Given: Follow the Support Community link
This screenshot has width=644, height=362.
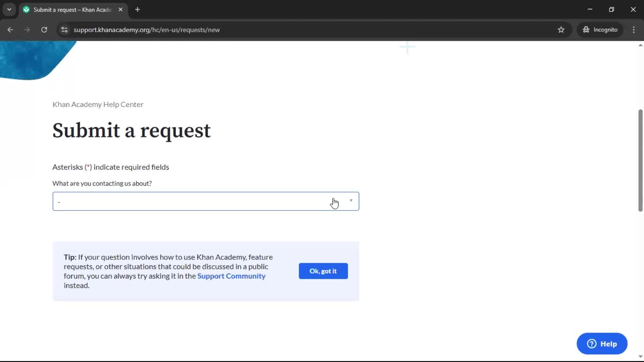Looking at the screenshot, I should pyautogui.click(x=231, y=276).
